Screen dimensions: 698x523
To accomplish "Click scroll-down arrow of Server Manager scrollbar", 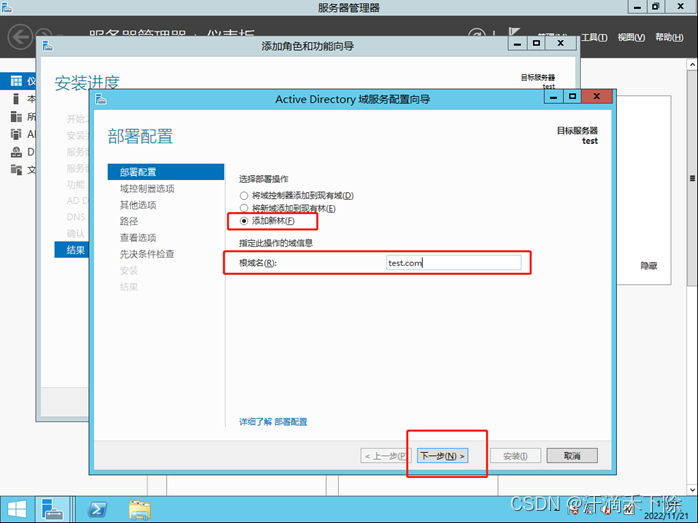I will pyautogui.click(x=692, y=490).
